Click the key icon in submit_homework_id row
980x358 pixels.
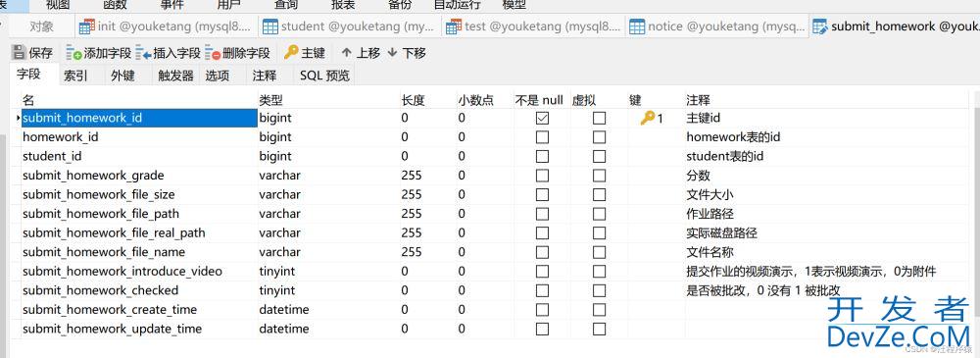[648, 118]
